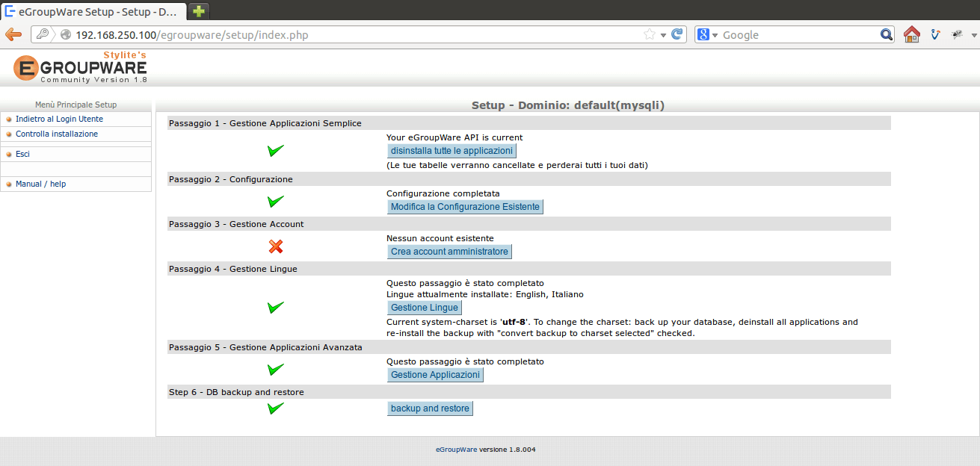Click the green checkmark for Passaggio 5
This screenshot has height=466, width=980.
click(x=276, y=369)
